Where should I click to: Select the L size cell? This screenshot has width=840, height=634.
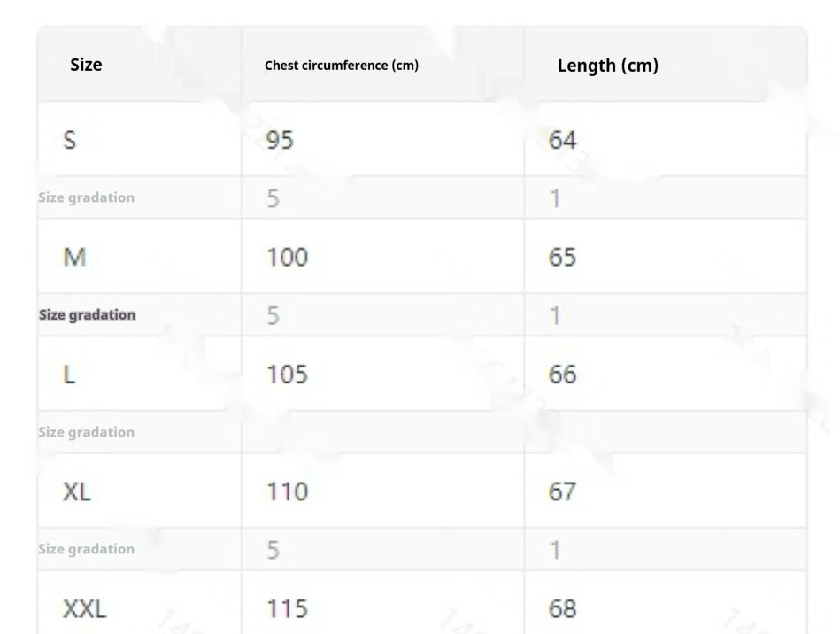pos(69,375)
